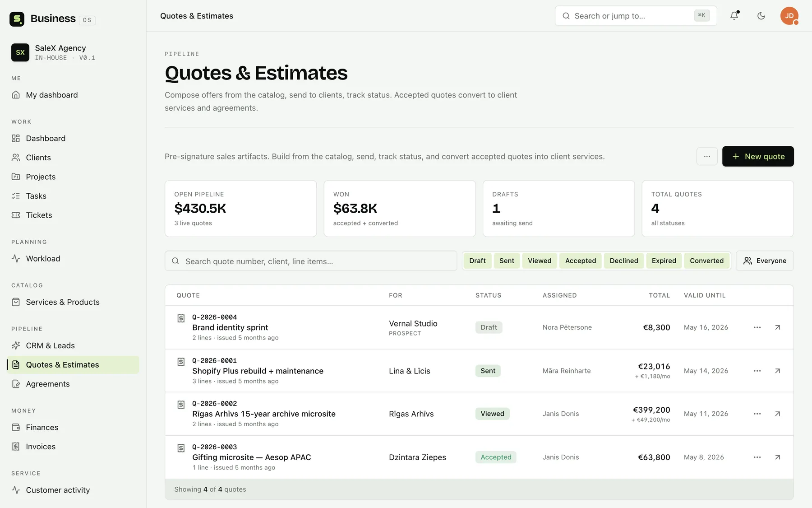
Task: Toggle the Converted status filter
Action: point(706,261)
